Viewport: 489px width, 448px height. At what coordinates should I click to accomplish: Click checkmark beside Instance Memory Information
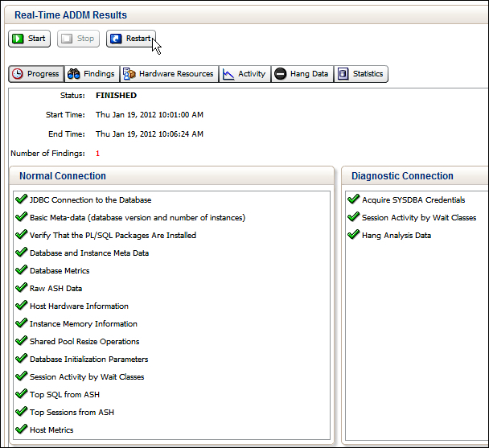tap(21, 323)
